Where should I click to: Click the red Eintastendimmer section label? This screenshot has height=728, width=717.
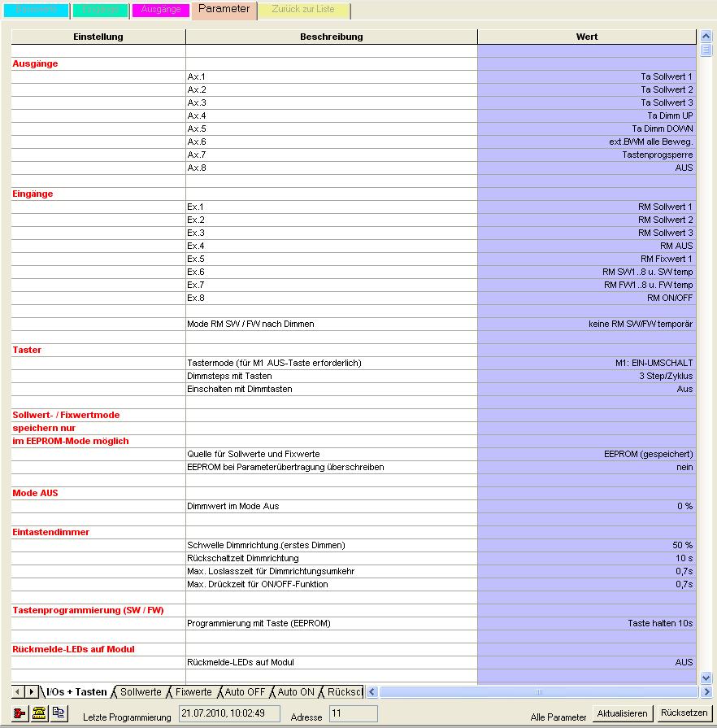click(51, 532)
